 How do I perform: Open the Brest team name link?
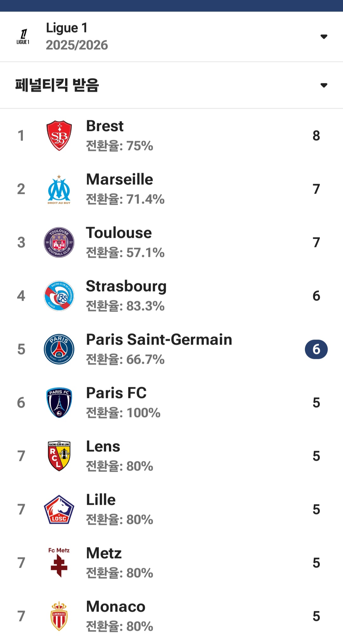point(105,126)
